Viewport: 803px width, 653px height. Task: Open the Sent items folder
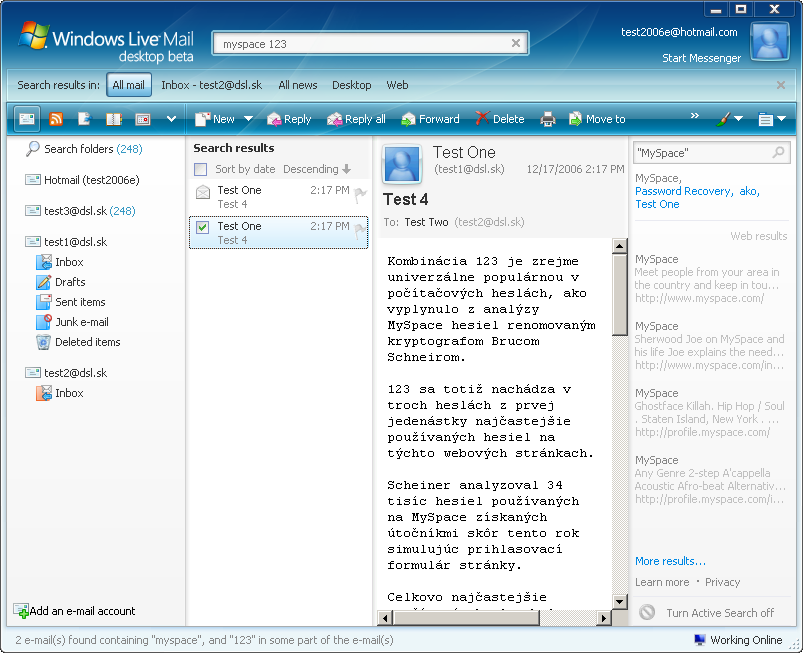pyautogui.click(x=71, y=302)
